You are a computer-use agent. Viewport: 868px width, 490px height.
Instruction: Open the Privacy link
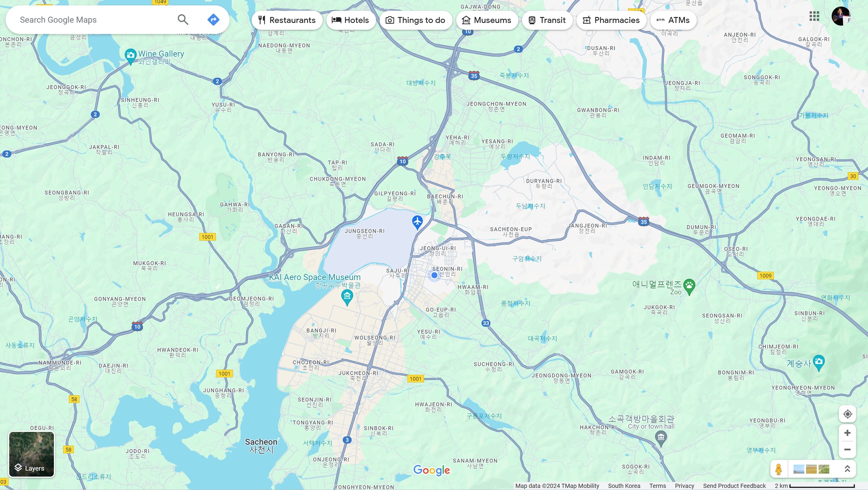684,486
